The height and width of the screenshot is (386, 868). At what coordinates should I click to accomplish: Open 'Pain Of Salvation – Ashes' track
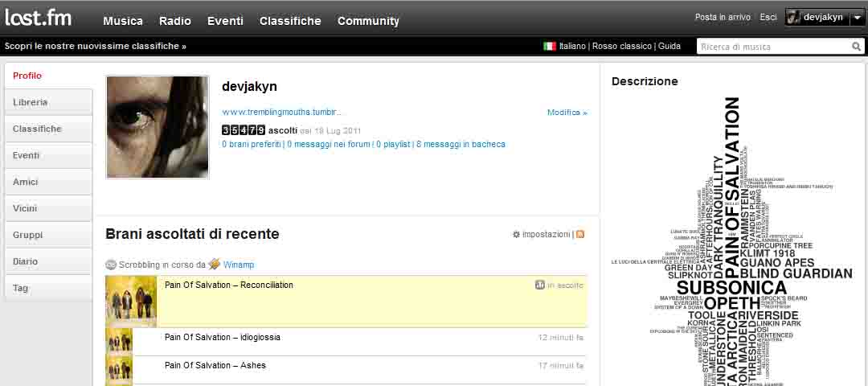pyautogui.click(x=215, y=366)
